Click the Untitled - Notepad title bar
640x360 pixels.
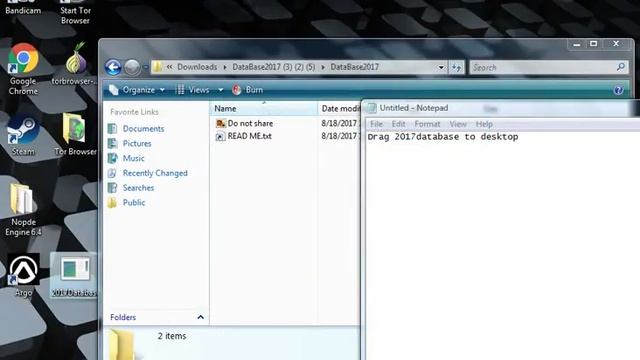click(x=500, y=108)
